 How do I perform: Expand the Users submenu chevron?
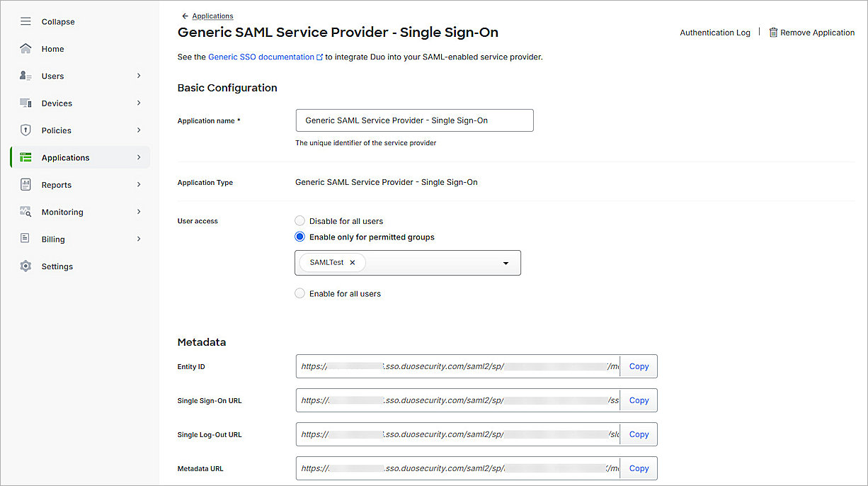139,76
